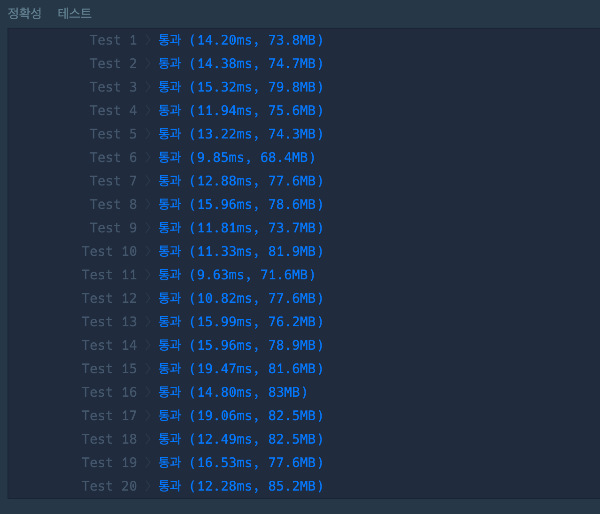Click the Test 10 label
This screenshot has height=514, width=600.
[x=109, y=251]
